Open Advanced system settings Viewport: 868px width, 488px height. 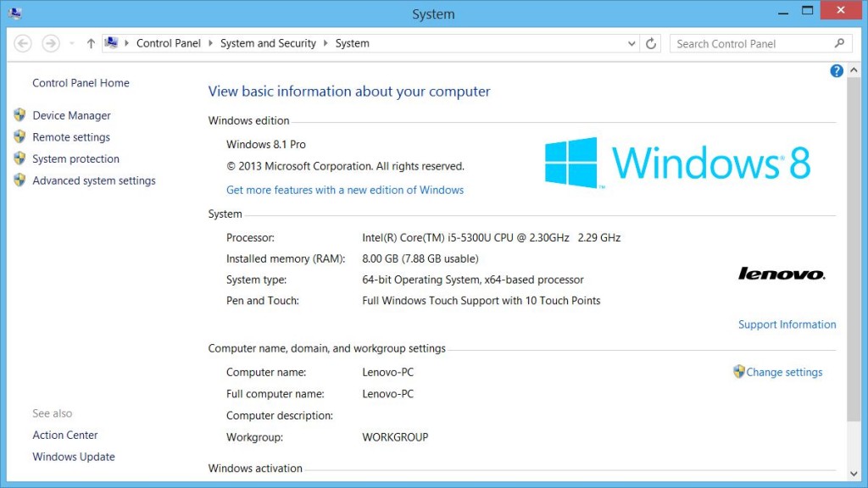[x=93, y=180]
